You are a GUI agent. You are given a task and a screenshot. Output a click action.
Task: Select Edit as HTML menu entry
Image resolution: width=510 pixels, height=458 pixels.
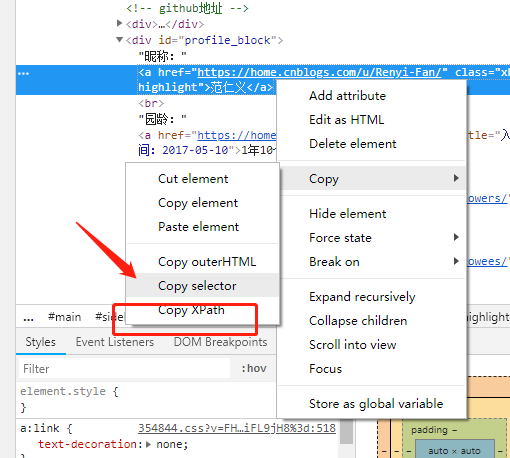[346, 120]
